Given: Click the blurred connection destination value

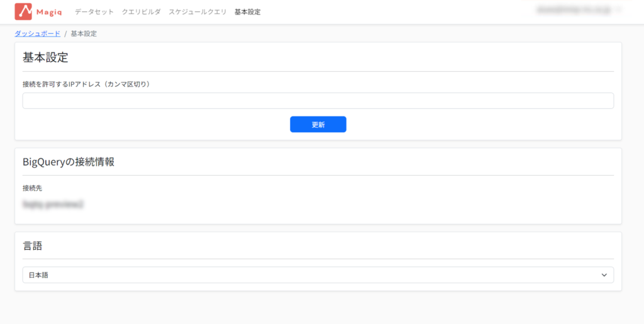Looking at the screenshot, I should pyautogui.click(x=53, y=204).
